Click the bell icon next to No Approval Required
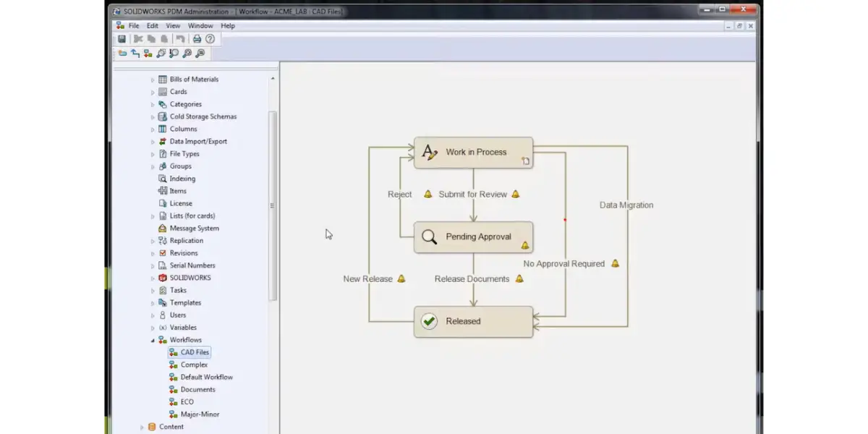This screenshot has height=434, width=868. [615, 263]
